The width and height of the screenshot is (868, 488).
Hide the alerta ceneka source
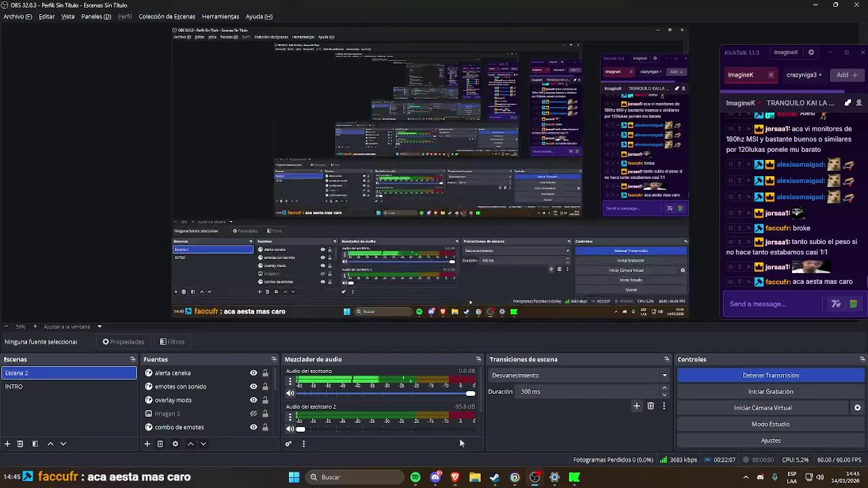pyautogui.click(x=254, y=373)
